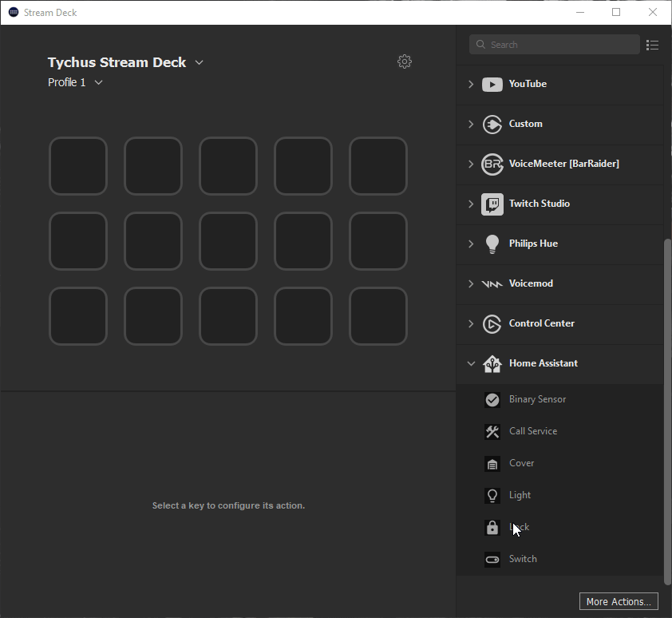
Task: Click the More Actions button
Action: pos(619,601)
